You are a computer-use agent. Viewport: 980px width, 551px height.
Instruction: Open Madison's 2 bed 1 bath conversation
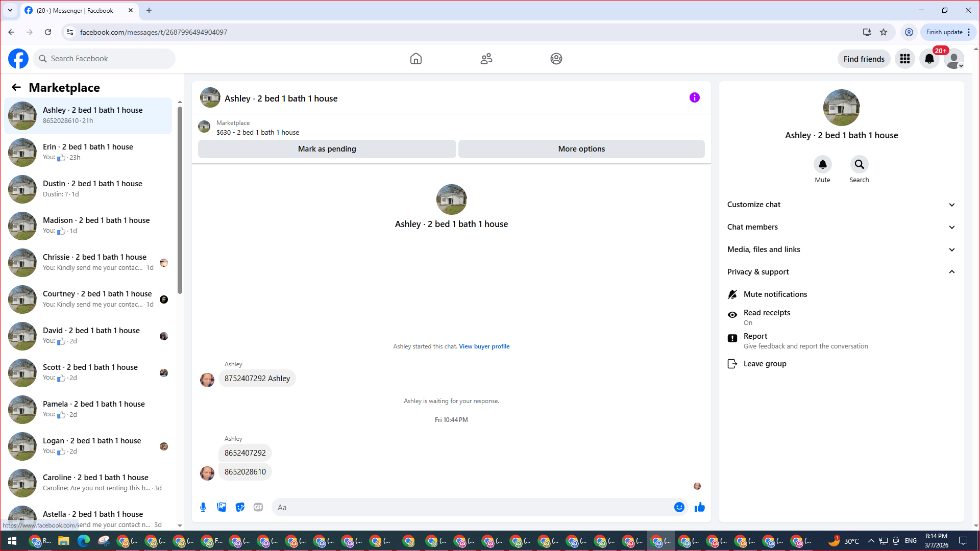[88, 226]
